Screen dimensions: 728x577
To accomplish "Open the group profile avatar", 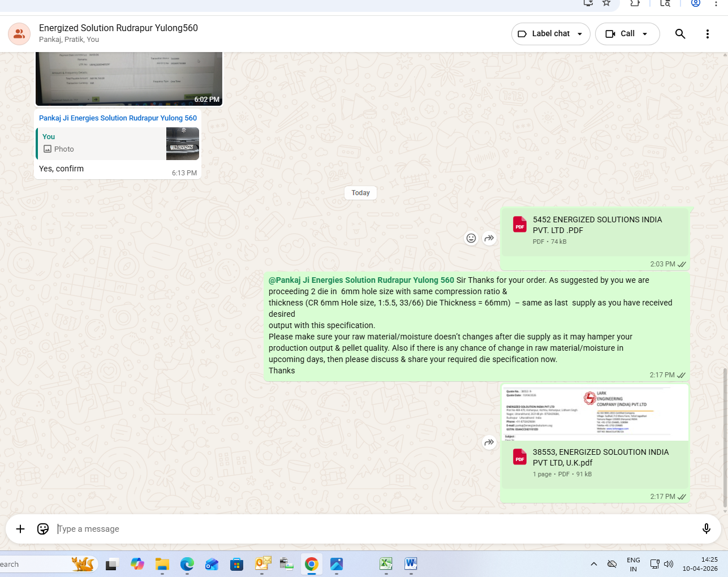I will (19, 34).
